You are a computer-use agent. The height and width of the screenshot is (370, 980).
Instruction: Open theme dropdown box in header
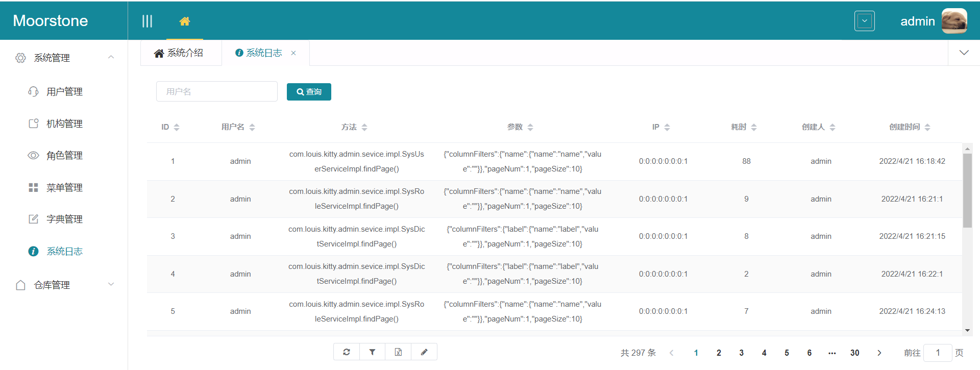(864, 21)
